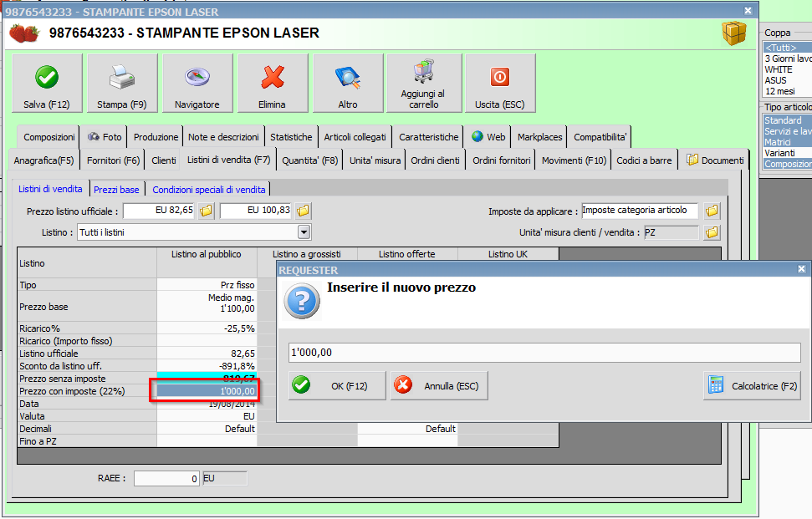This screenshot has width=812, height=519.
Task: Expand the Listino dropdown arrow
Action: click(304, 232)
